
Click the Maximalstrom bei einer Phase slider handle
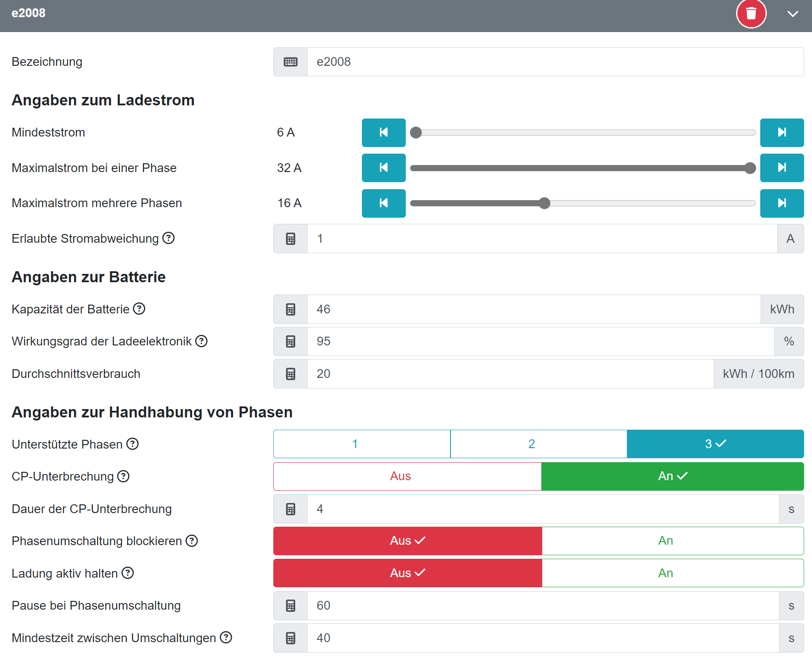[x=750, y=168]
